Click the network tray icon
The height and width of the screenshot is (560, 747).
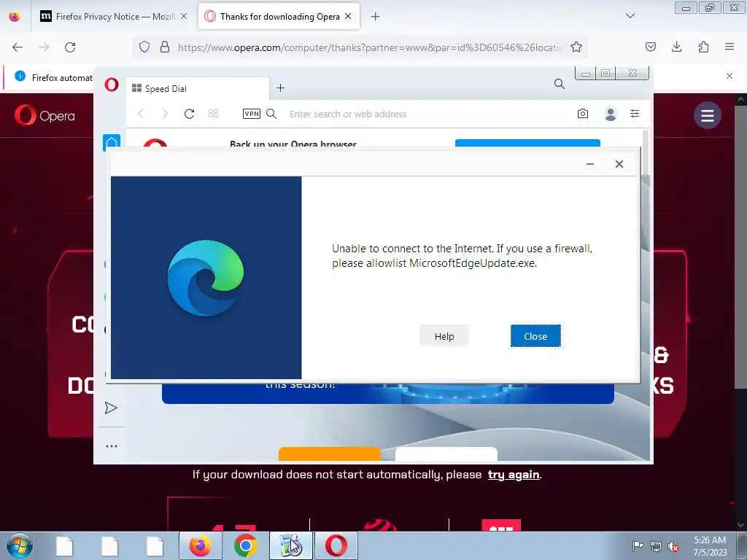click(656, 546)
